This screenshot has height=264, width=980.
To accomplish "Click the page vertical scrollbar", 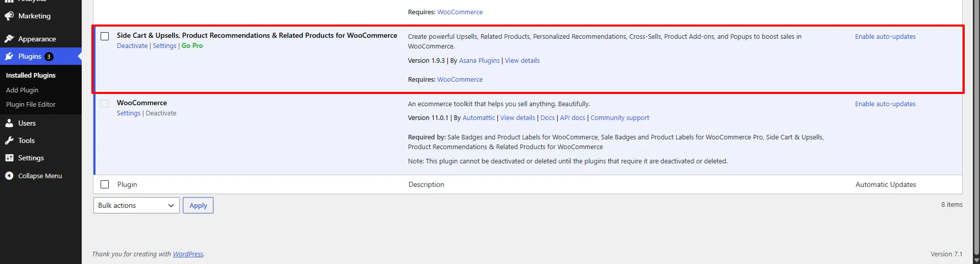I will [x=976, y=128].
